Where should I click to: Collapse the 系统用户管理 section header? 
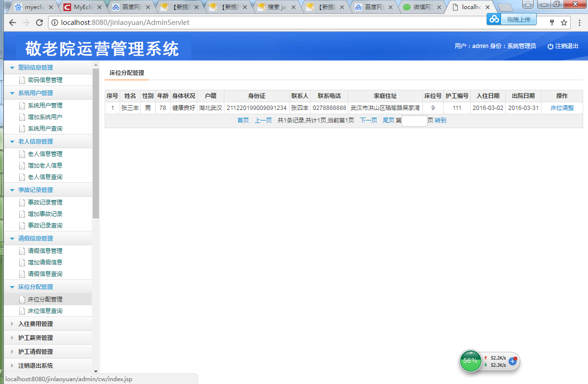tap(47, 93)
